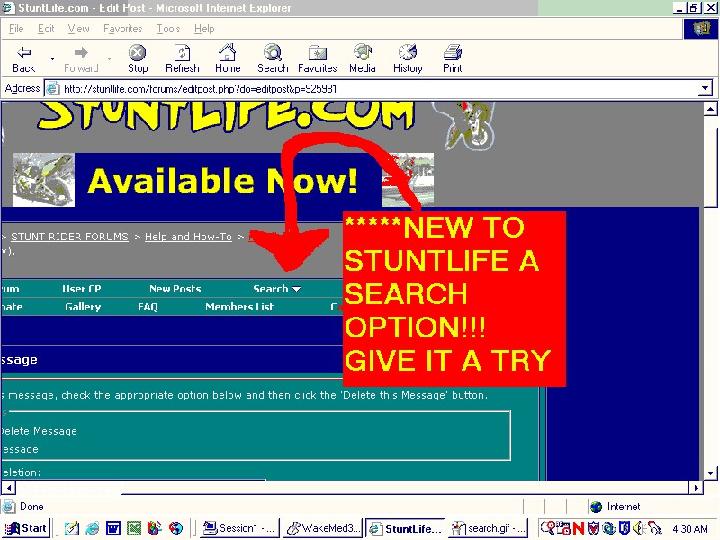Open the Back button history arrow

[52, 59]
